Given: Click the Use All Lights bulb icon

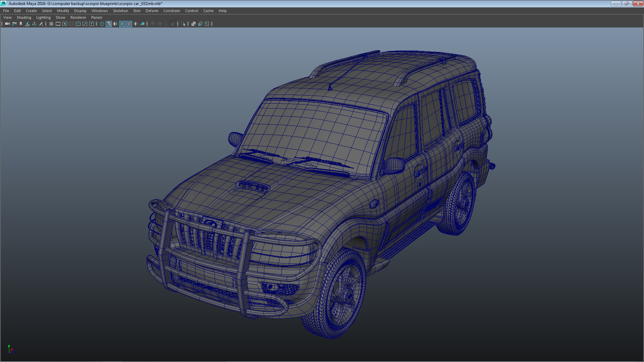Looking at the screenshot, I should [136, 24].
